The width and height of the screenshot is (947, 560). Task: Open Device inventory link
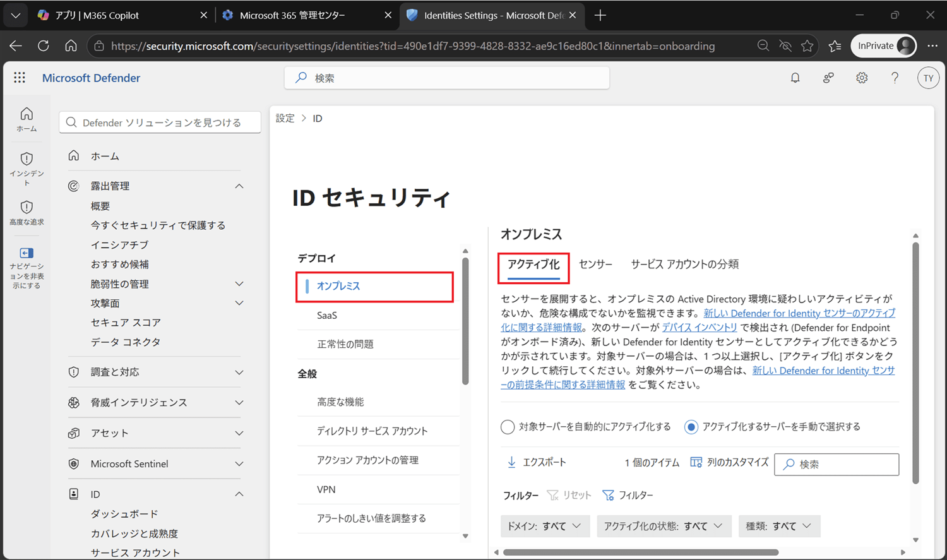coord(700,327)
